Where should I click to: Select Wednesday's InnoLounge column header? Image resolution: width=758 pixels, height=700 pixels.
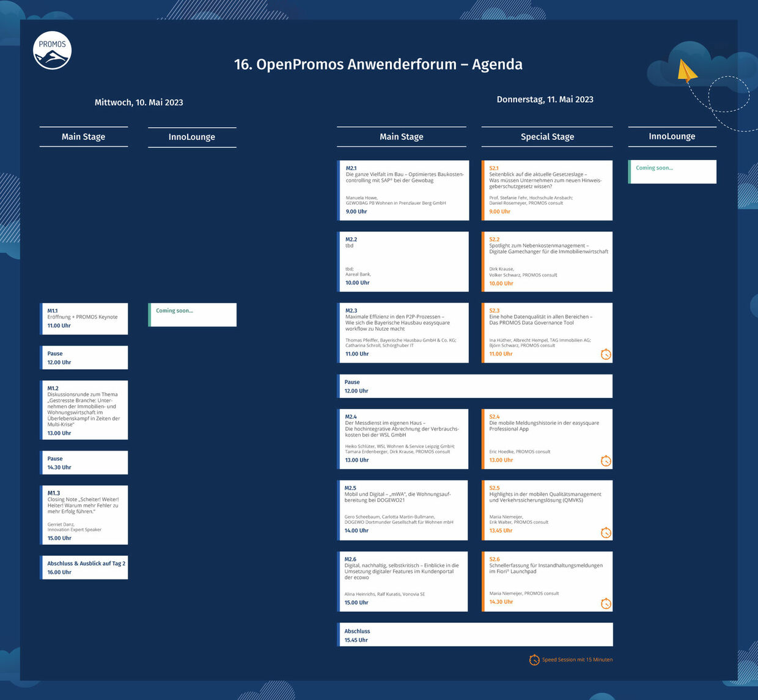192,137
